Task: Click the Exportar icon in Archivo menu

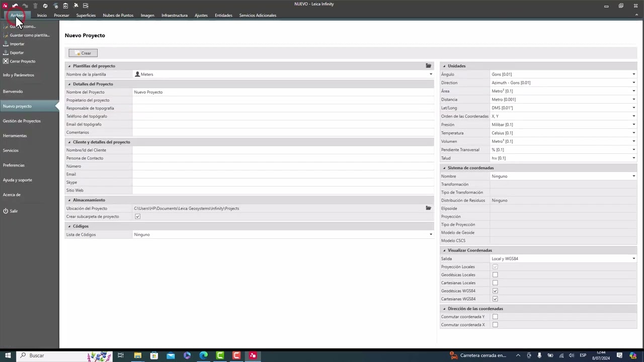Action: 6,52
